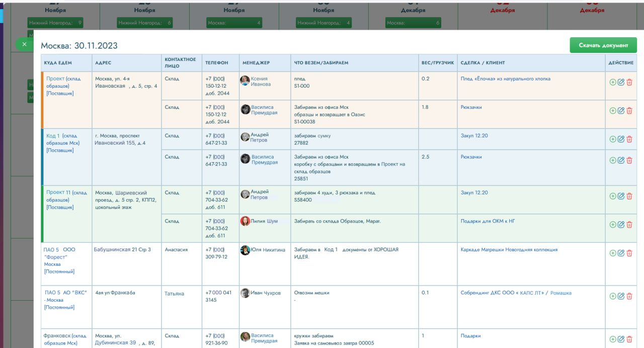Screen dimensions: 644x348
Task: Close the Москва 30.11.2023 popup
Action: [x=24, y=44]
